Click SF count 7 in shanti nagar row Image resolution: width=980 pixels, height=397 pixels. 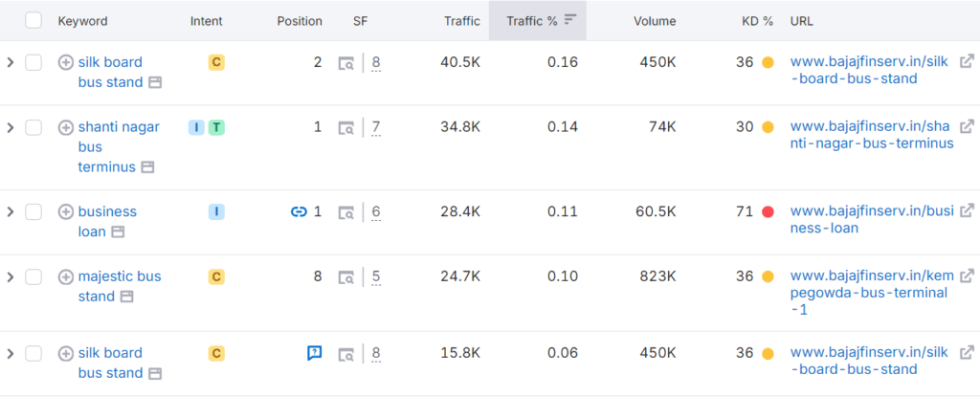(x=375, y=128)
